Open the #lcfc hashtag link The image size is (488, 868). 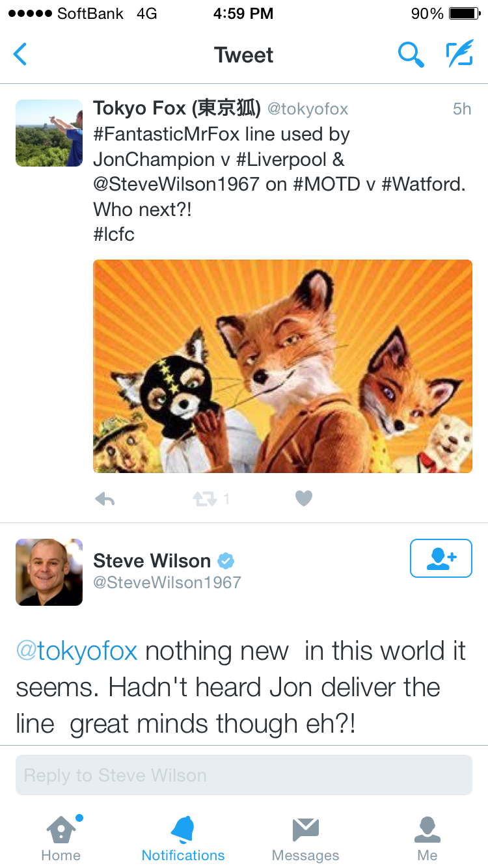point(114,234)
